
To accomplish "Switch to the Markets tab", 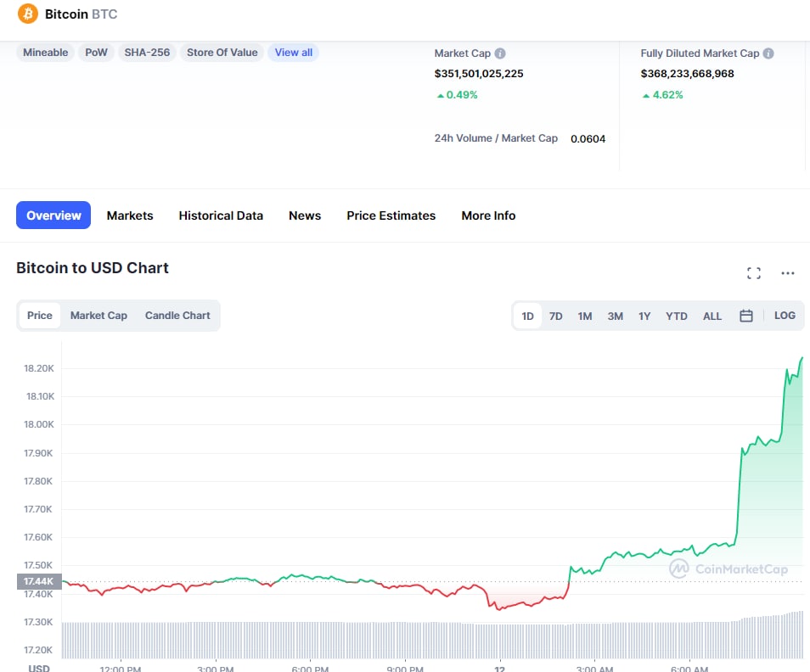I will 130,216.
